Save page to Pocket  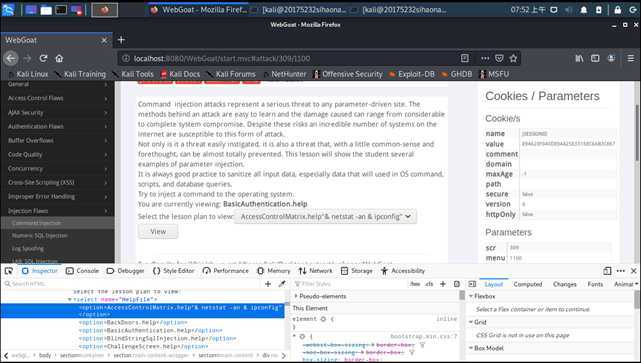pyautogui.click(x=499, y=58)
